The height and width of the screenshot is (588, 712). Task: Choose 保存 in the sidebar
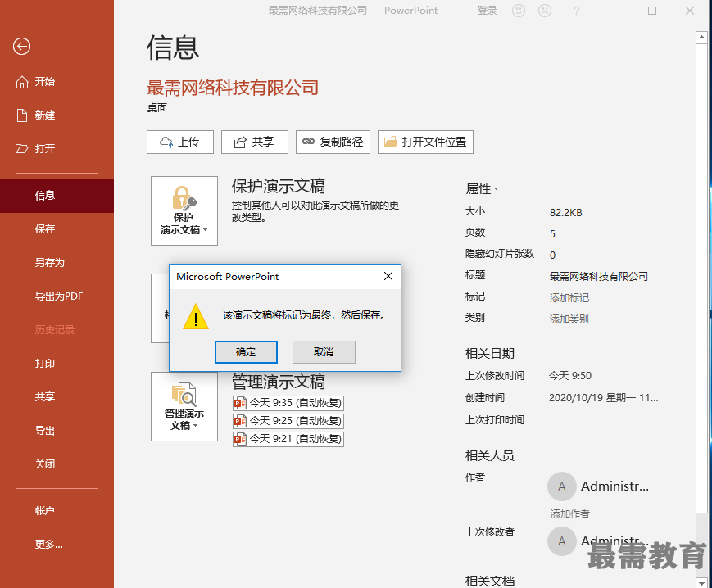point(44,229)
